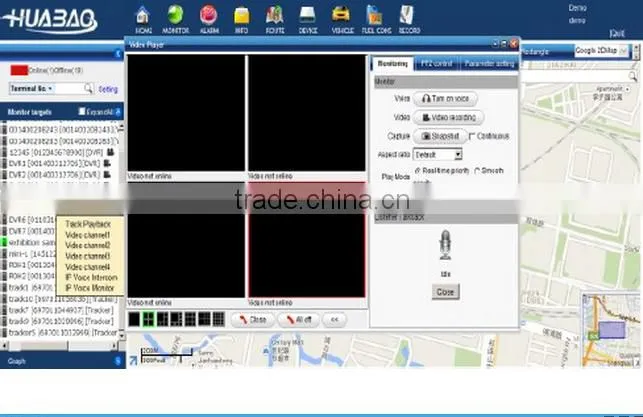The image size is (643, 417).
Task: Click the overview mini-map thumbnail
Action: tap(611, 330)
